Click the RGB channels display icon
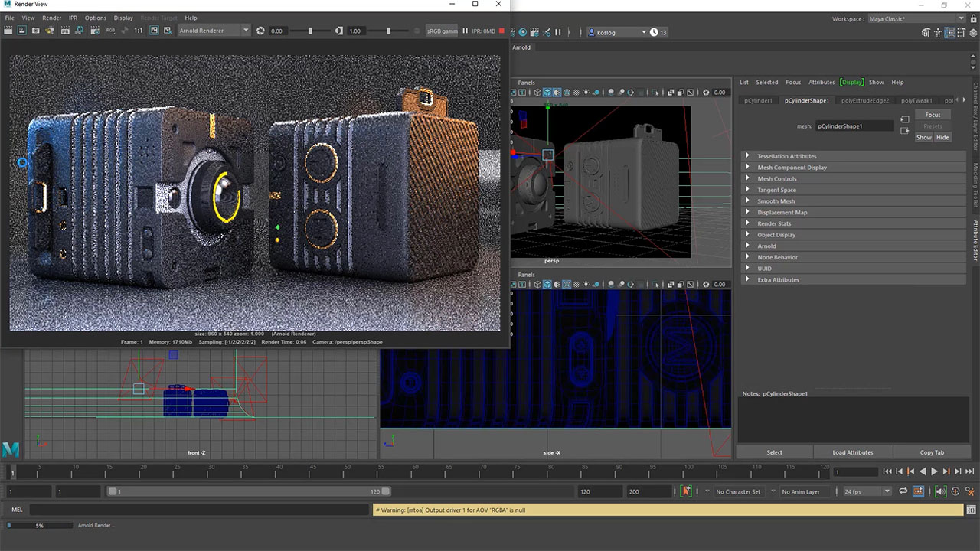Image resolution: width=980 pixels, height=551 pixels. (111, 31)
